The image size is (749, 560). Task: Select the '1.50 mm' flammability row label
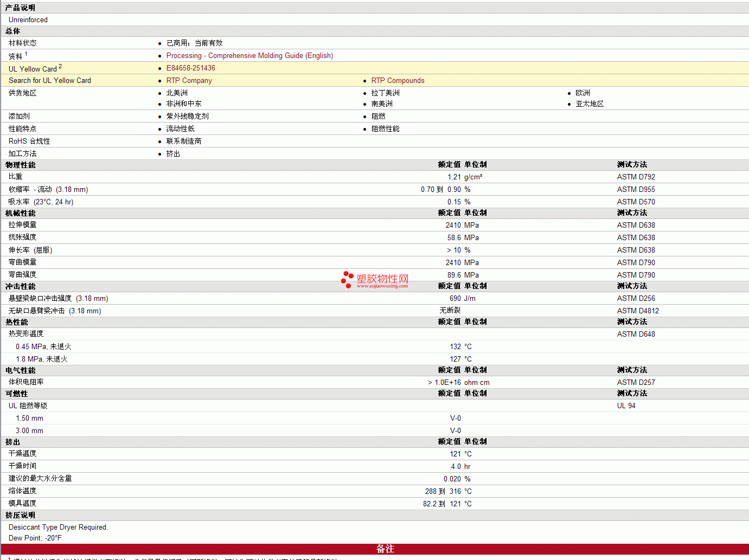(29, 419)
